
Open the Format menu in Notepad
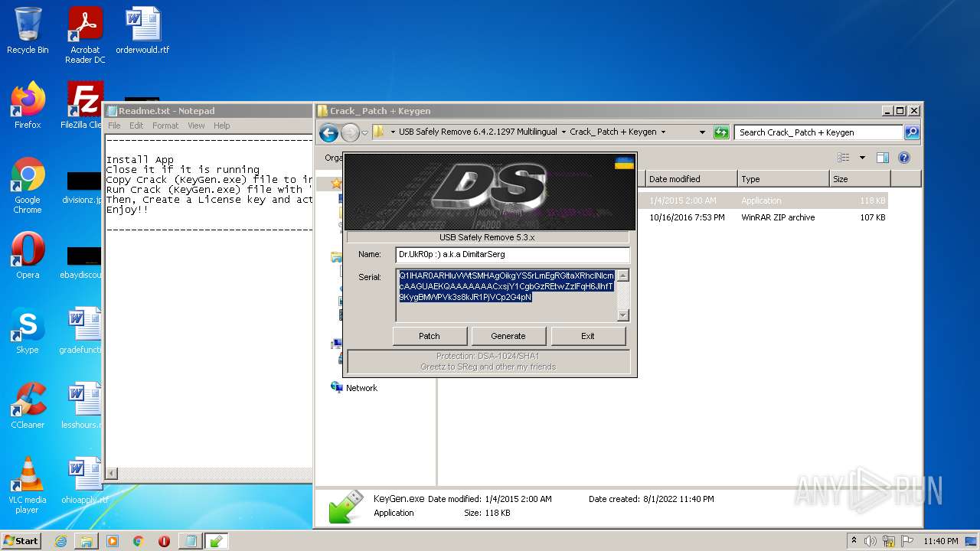pyautogui.click(x=165, y=126)
